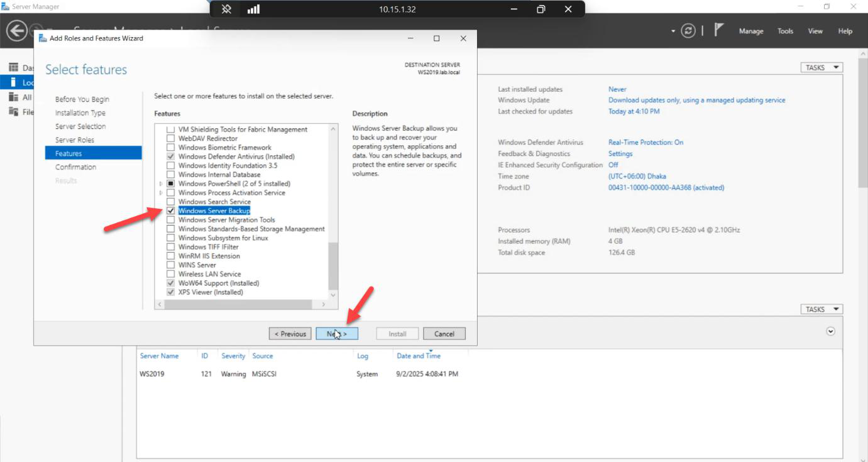This screenshot has height=462, width=868.
Task: Open the Windows Update managed service link
Action: [696, 100]
